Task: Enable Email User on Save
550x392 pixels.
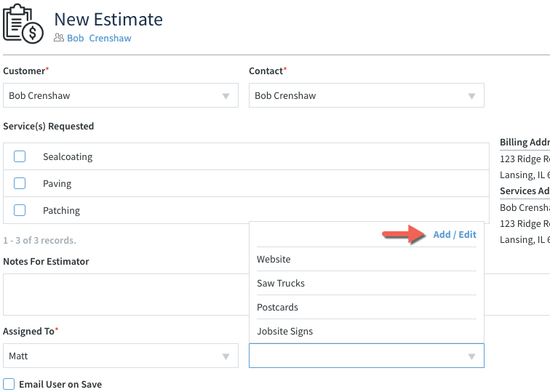Action: click(9, 384)
